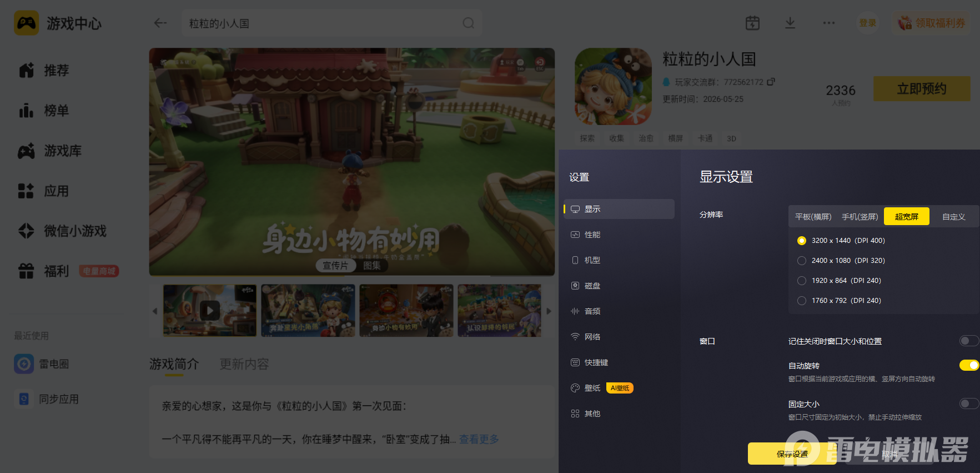Click 保存设置 button
Screen dimensions: 980x473
[x=792, y=454]
